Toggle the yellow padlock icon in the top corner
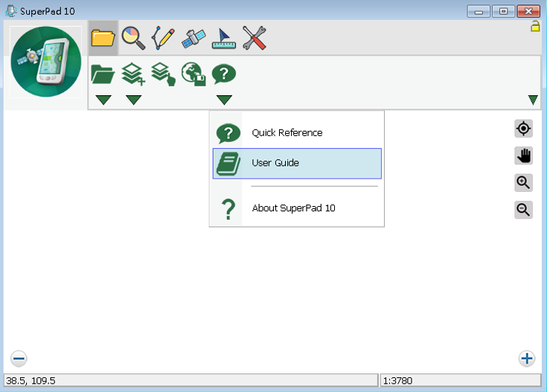Viewport: 547px width, 392px height. tap(535, 26)
